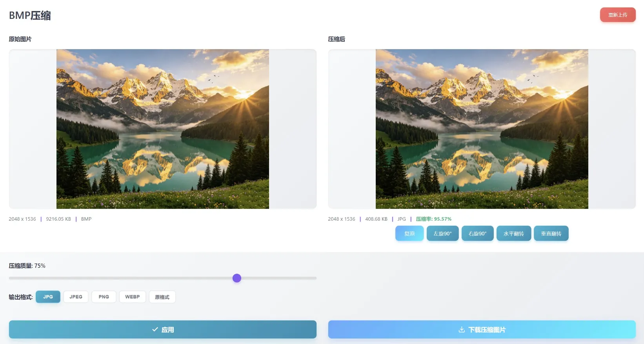Click the 压缩率: 95.57% text
The width and height of the screenshot is (644, 344).
(434, 219)
